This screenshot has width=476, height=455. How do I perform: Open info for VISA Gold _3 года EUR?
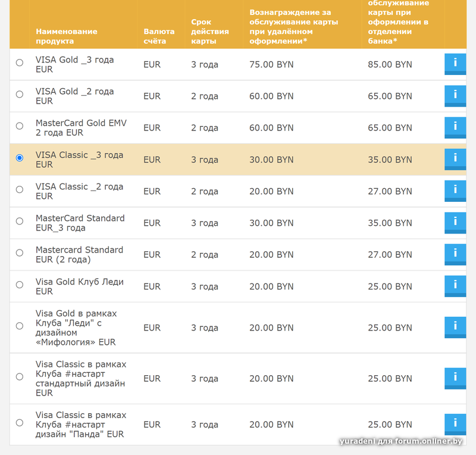coord(455,64)
